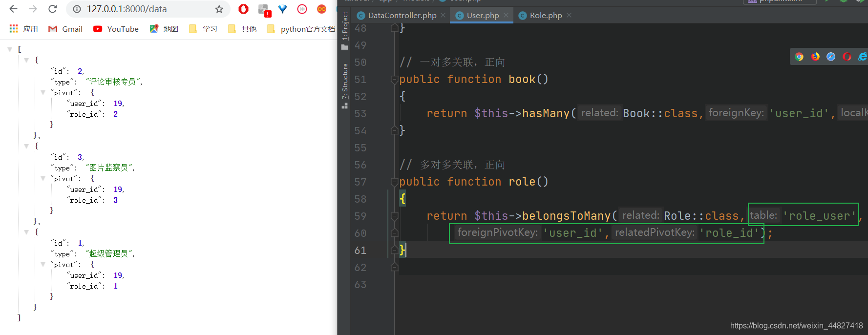Screen dimensions: 868x335
Task: Click the fold end marker at line 54
Action: 395,130
